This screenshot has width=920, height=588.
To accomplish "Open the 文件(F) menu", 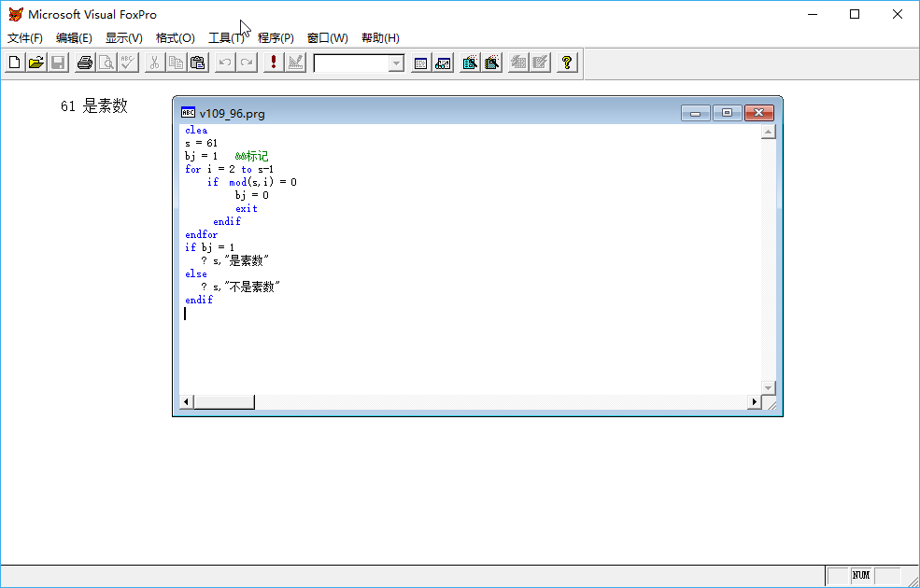I will 24,38.
